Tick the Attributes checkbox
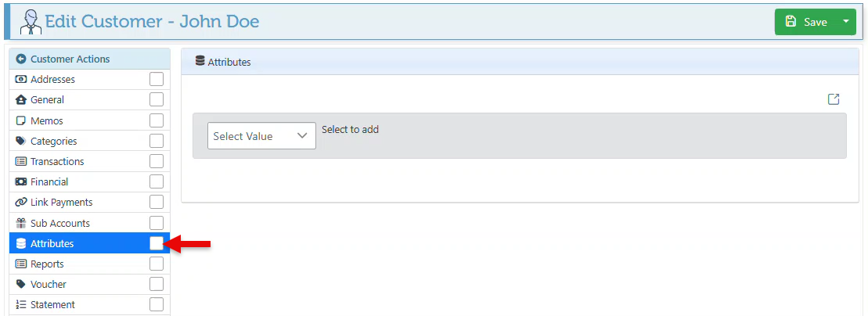The height and width of the screenshot is (316, 868). coord(157,243)
